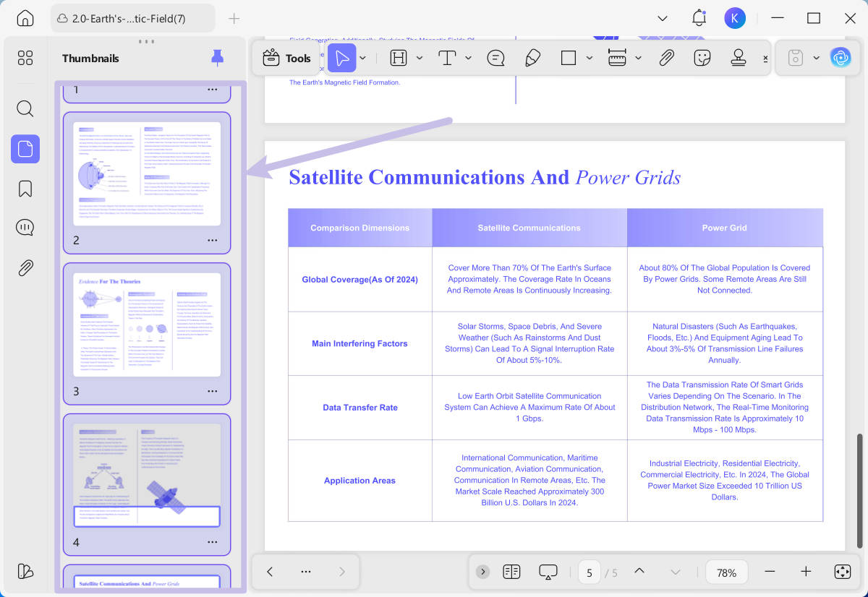Image resolution: width=868 pixels, height=597 pixels.
Task: Click the page number input field
Action: [590, 572]
